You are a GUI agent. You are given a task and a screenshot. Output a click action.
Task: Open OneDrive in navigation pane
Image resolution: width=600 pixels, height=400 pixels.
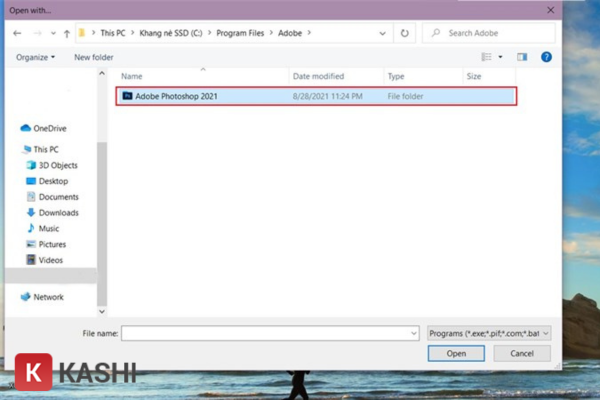49,128
